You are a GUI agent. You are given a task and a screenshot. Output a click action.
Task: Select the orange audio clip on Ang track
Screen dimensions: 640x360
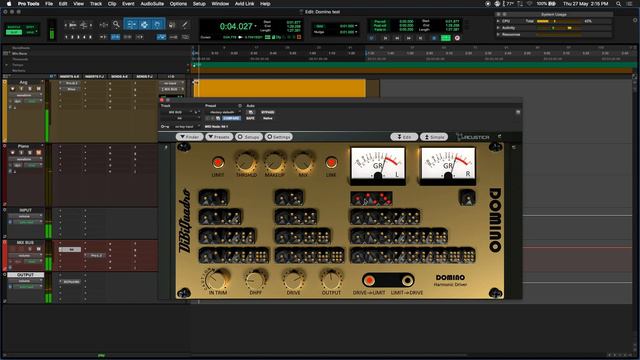[x=280, y=88]
